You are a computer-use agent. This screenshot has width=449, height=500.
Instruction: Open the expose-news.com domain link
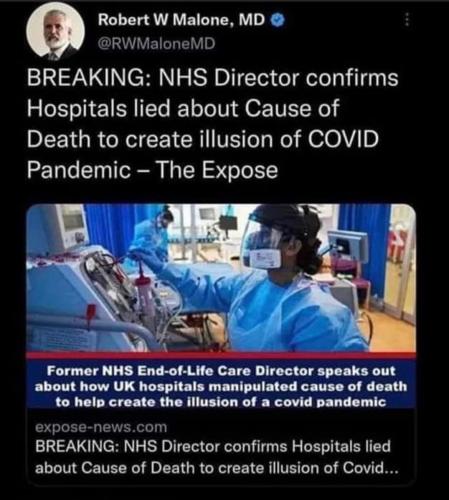pos(101,427)
